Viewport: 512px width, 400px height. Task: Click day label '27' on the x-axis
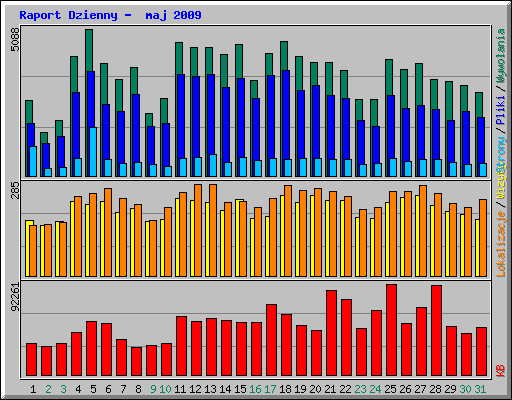coord(420,389)
